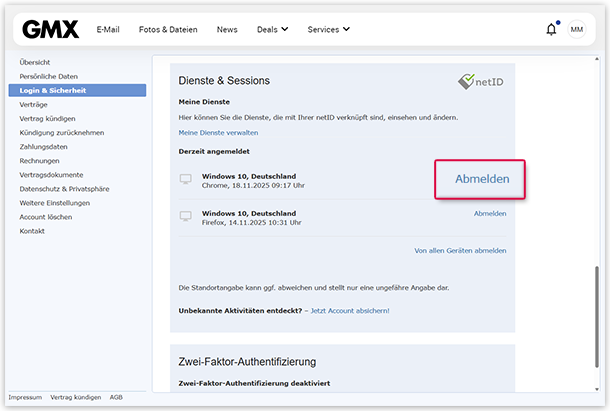Open the News section
This screenshot has height=411, width=610.
(x=227, y=30)
